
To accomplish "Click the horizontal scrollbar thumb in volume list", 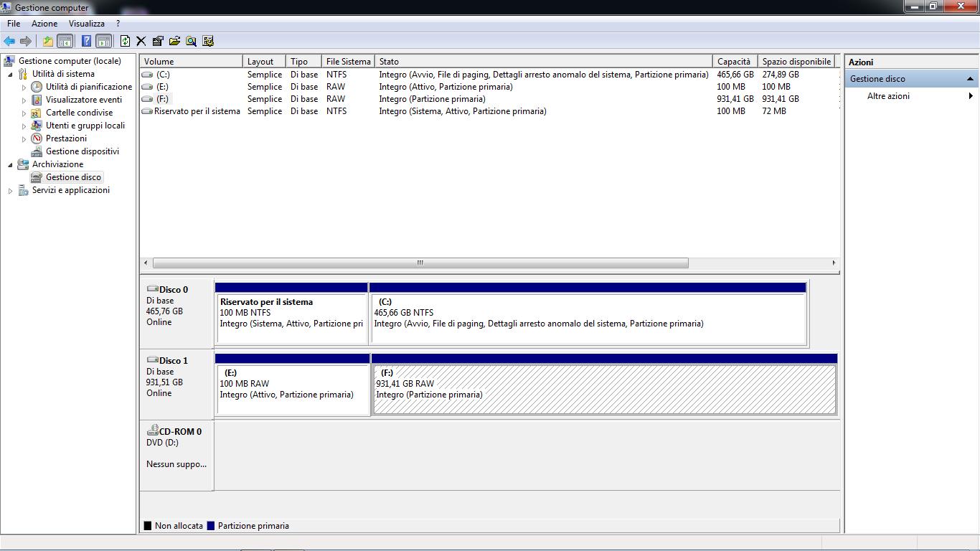I will coord(420,263).
